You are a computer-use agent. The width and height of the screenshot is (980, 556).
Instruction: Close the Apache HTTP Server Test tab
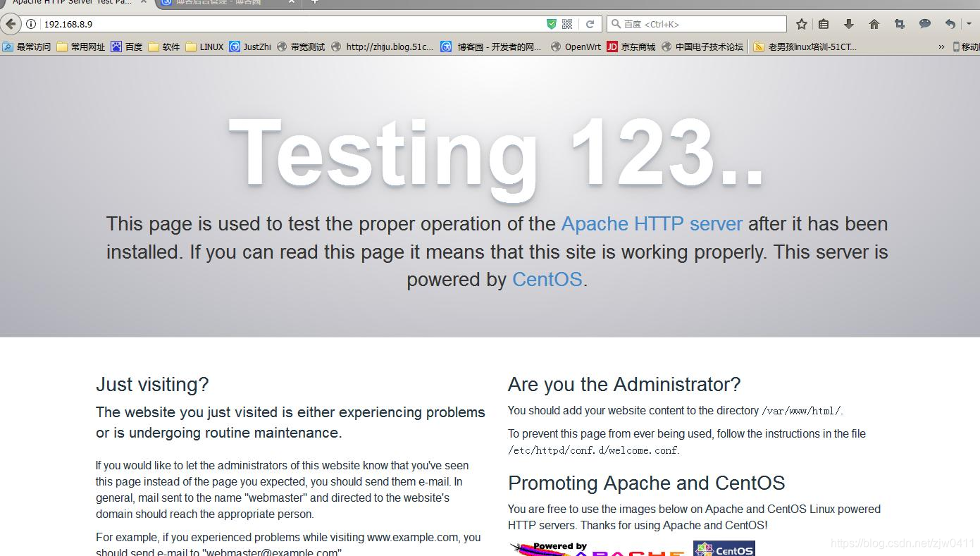tap(144, 2)
